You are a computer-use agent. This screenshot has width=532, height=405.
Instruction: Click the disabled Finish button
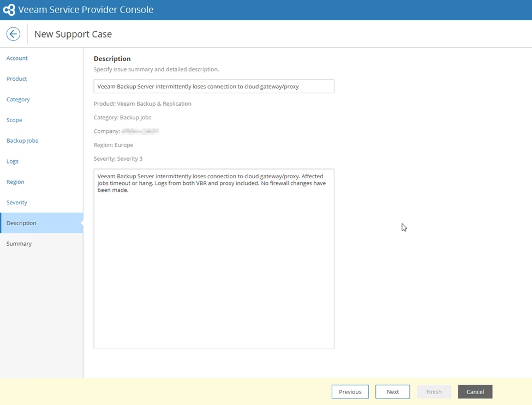pos(434,392)
